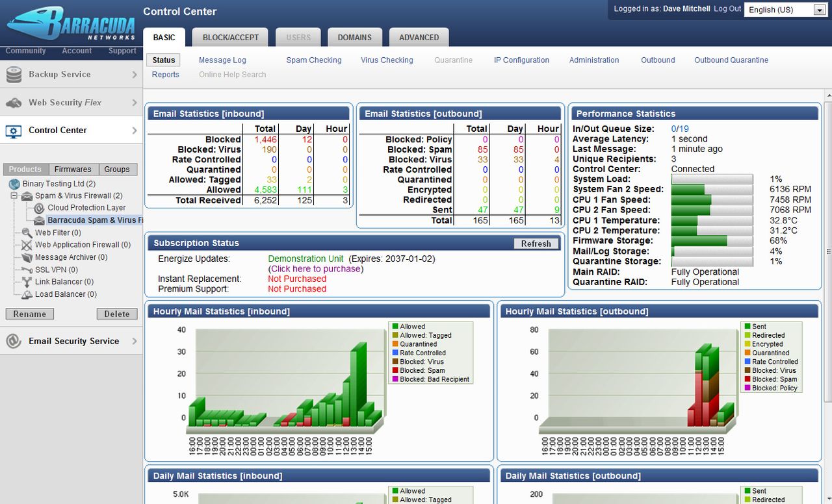
Task: Select Binary Testing Ltd (2) tree item
Action: point(58,184)
